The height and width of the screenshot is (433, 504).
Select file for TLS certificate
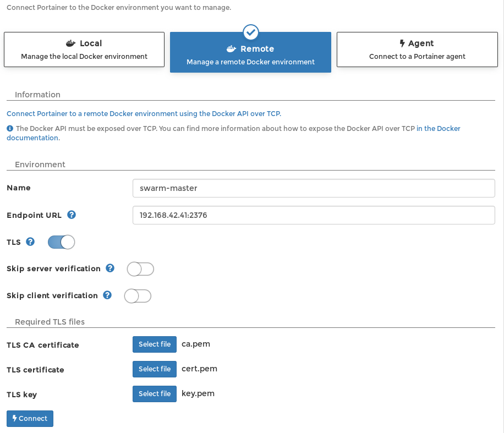[155, 369]
